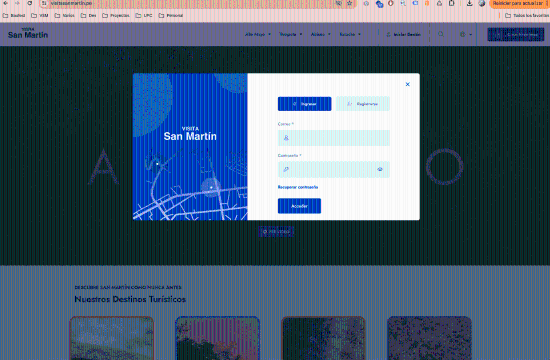Submit login with Acceder button
Viewport: 550px width, 360px height.
pos(299,206)
